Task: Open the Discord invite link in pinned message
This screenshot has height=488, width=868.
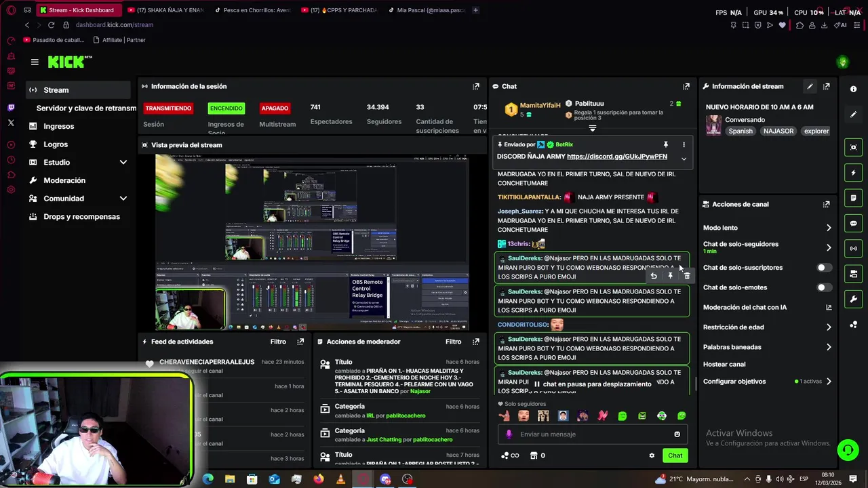Action: (617, 157)
